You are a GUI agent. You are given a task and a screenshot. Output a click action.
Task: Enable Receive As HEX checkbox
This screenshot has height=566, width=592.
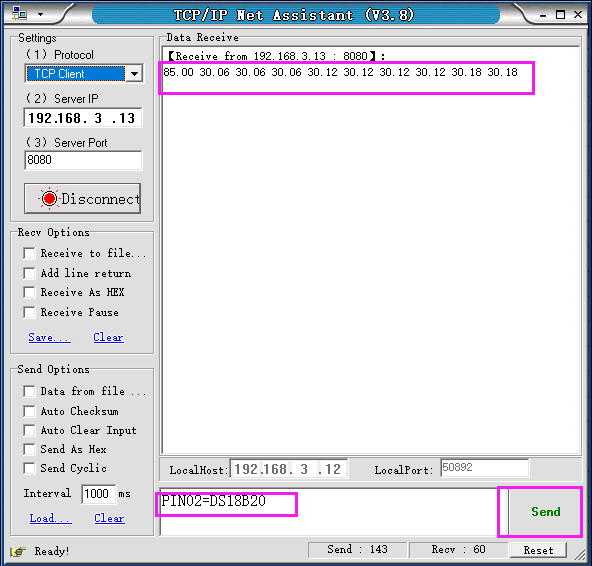[x=29, y=293]
